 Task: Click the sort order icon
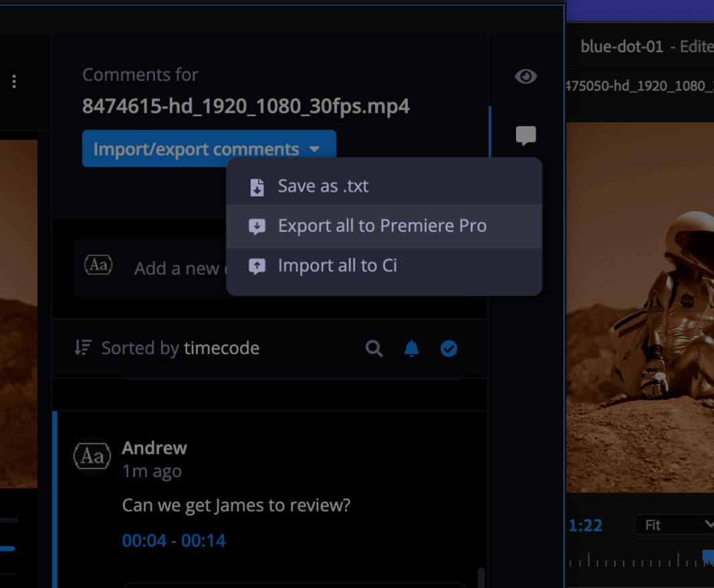pos(83,347)
